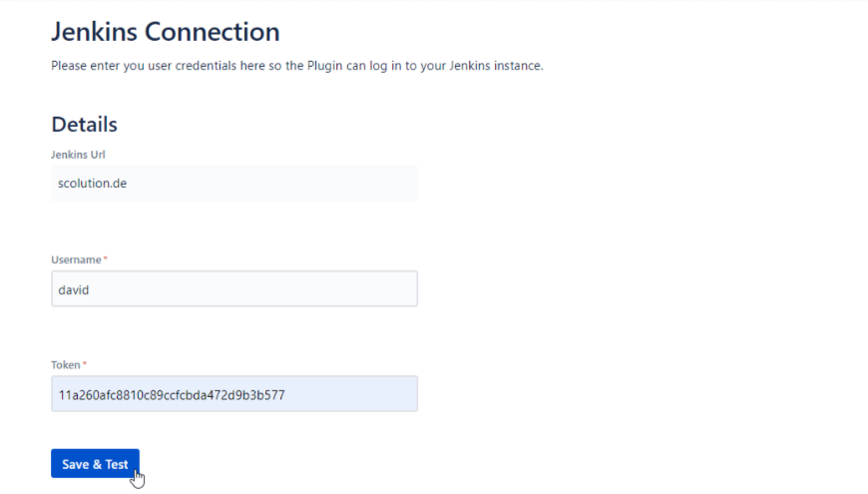This screenshot has height=494, width=868.
Task: Click the Jenkins Url field label
Action: coord(78,155)
